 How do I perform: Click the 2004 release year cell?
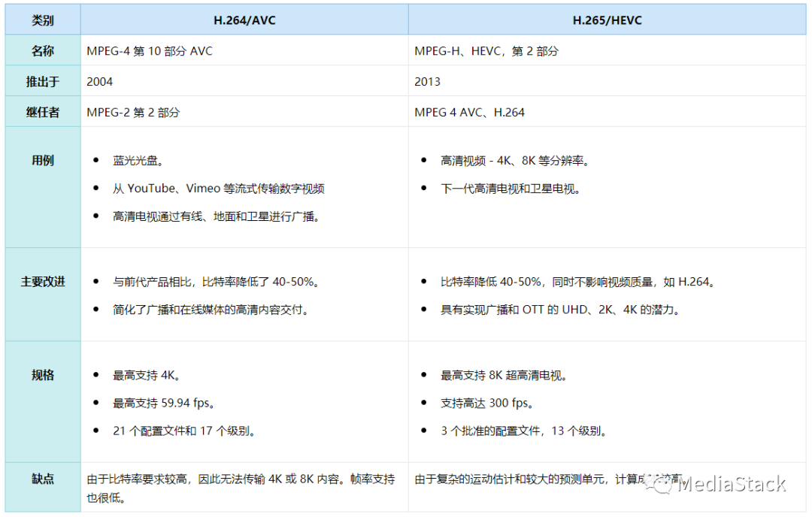[x=100, y=81]
